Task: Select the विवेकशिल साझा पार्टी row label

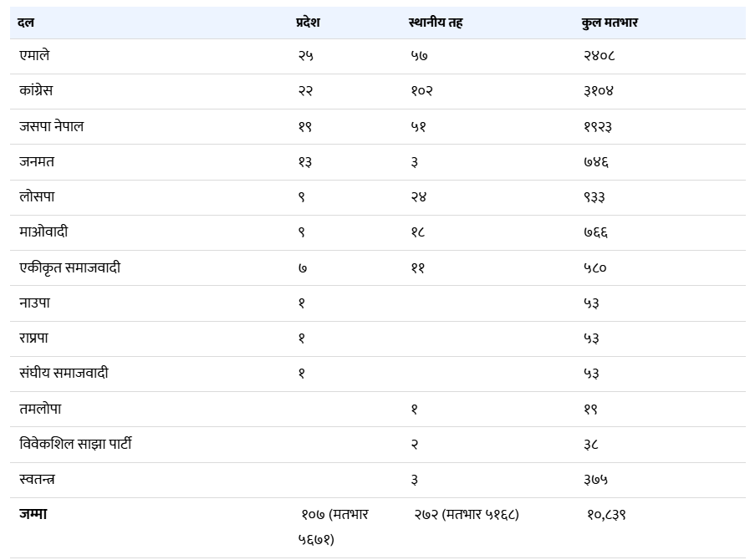Action: point(75,445)
